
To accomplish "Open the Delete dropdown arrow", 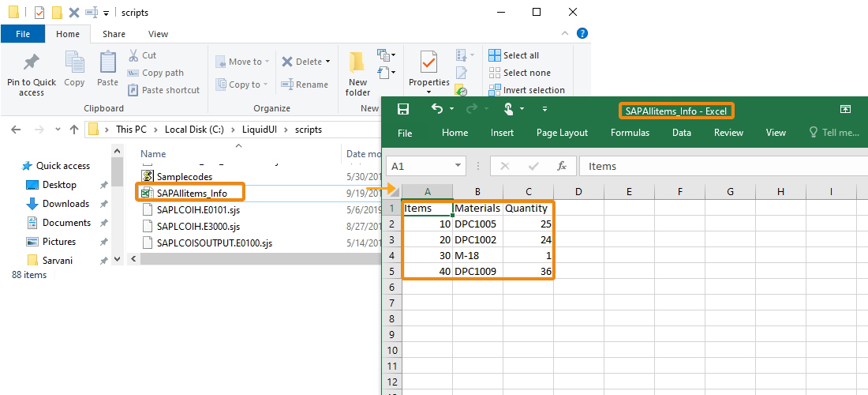I will click(327, 62).
